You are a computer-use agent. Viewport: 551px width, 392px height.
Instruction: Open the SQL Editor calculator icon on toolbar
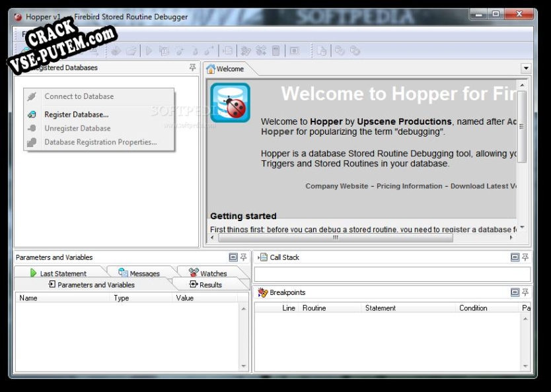(x=277, y=50)
